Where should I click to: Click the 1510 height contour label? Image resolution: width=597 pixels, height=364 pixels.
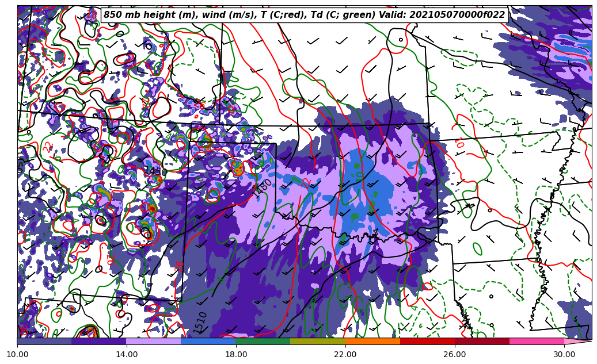(200, 323)
